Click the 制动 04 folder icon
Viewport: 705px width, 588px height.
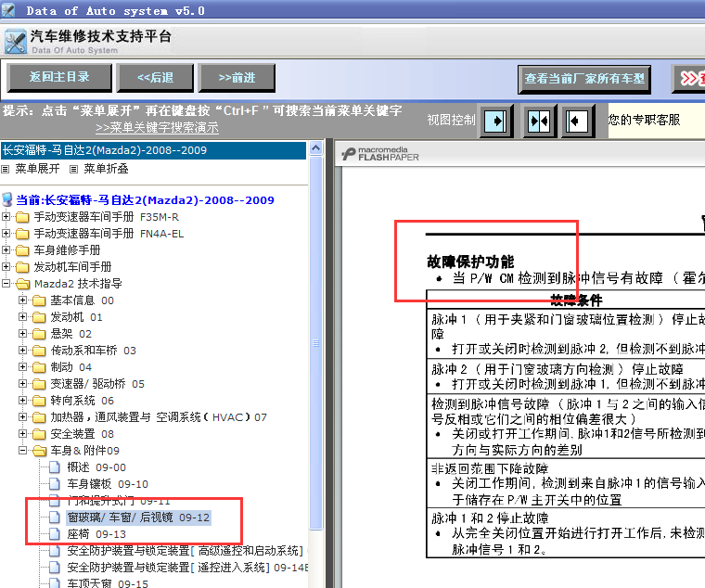(39, 367)
